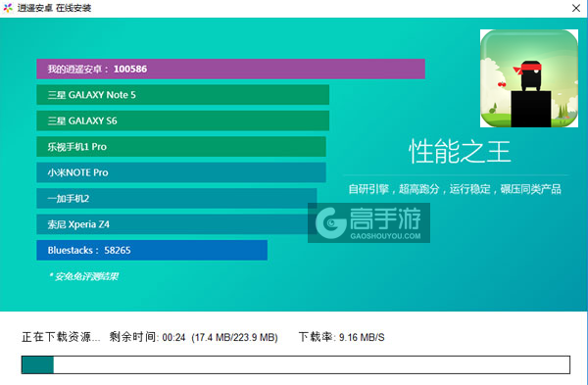
Task: Click the ninja game app icon
Action: 529,78
